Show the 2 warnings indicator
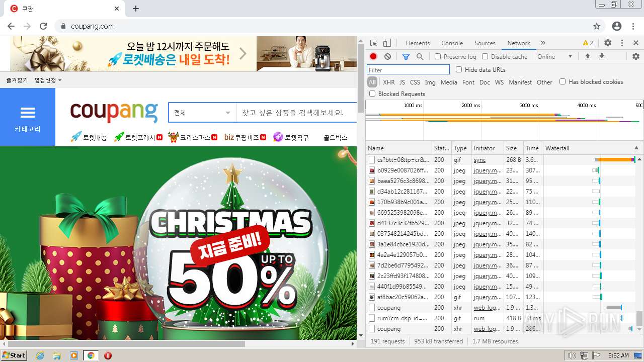The image size is (644, 362). (x=588, y=43)
